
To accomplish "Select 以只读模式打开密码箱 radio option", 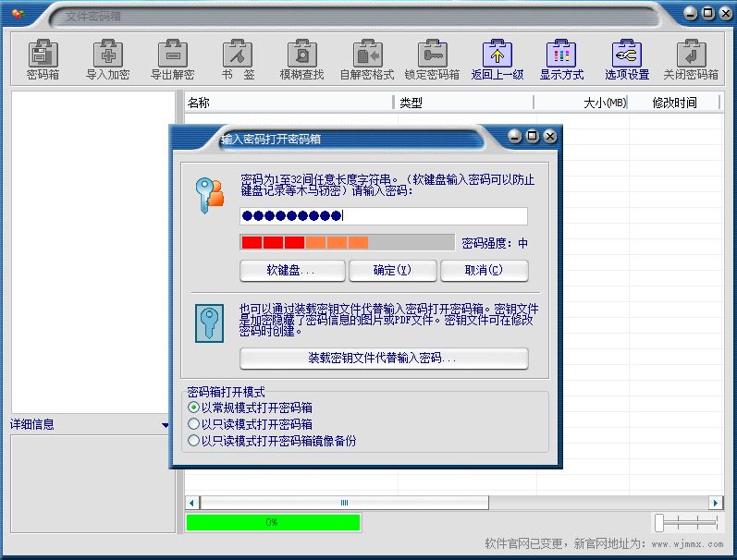I will coord(193,424).
